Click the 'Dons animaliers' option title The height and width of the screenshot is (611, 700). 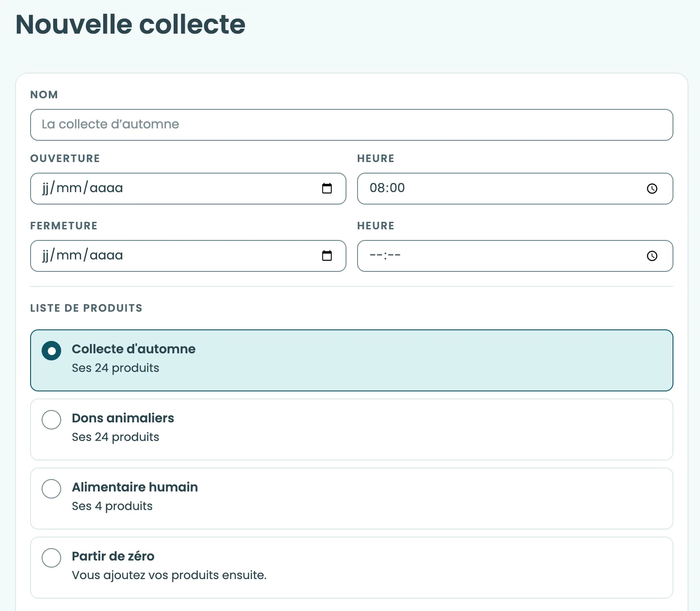(x=123, y=418)
